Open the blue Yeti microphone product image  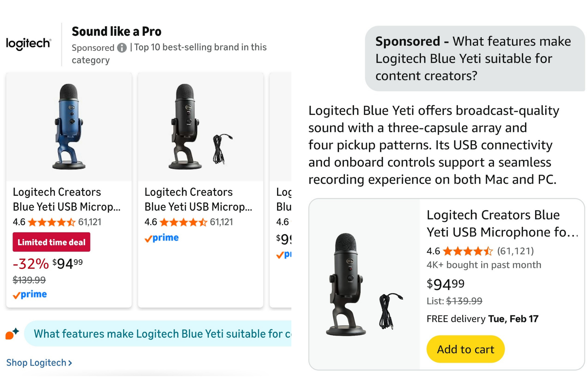69,126
